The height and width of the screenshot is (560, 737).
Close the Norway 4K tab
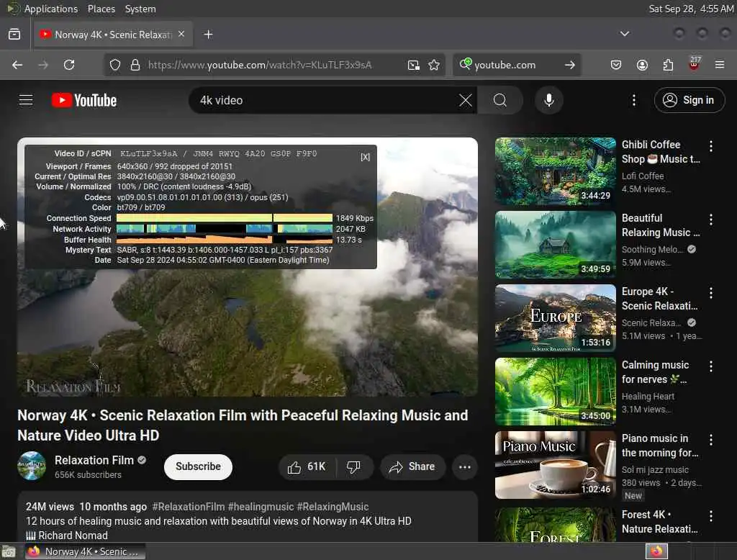coord(181,35)
